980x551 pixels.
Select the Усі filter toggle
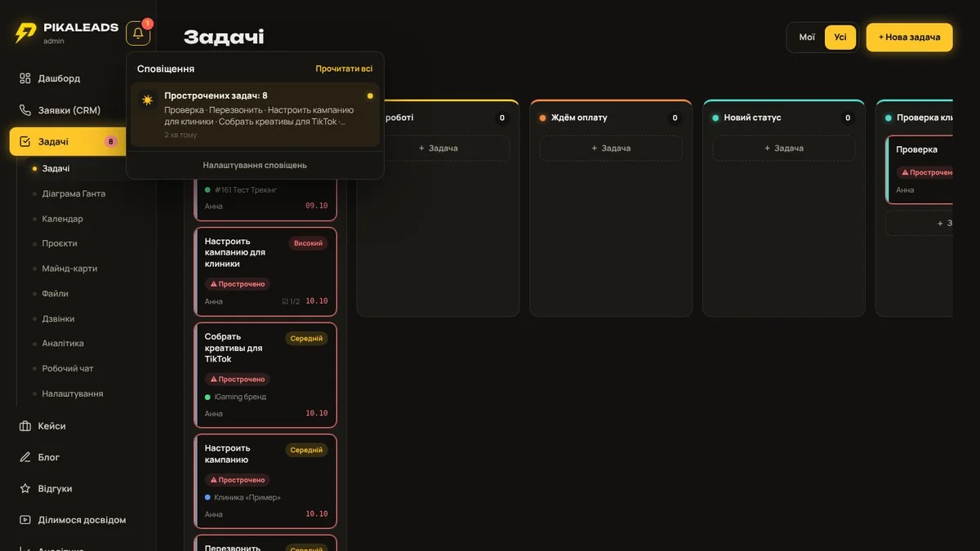click(x=840, y=37)
